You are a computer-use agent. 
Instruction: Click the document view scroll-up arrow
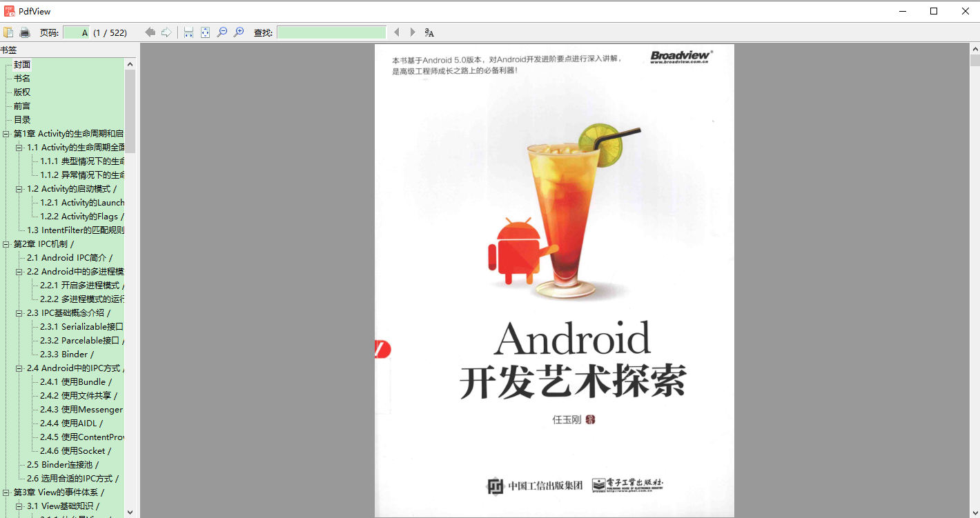pyautogui.click(x=974, y=49)
